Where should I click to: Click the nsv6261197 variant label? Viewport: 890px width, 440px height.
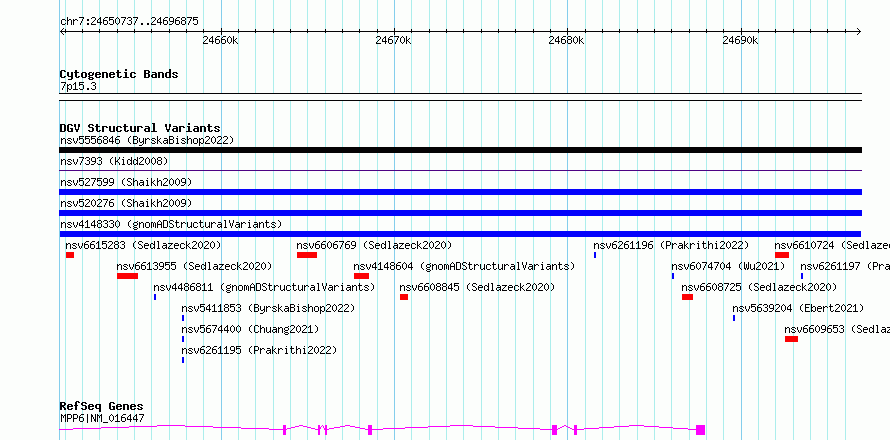(845, 266)
